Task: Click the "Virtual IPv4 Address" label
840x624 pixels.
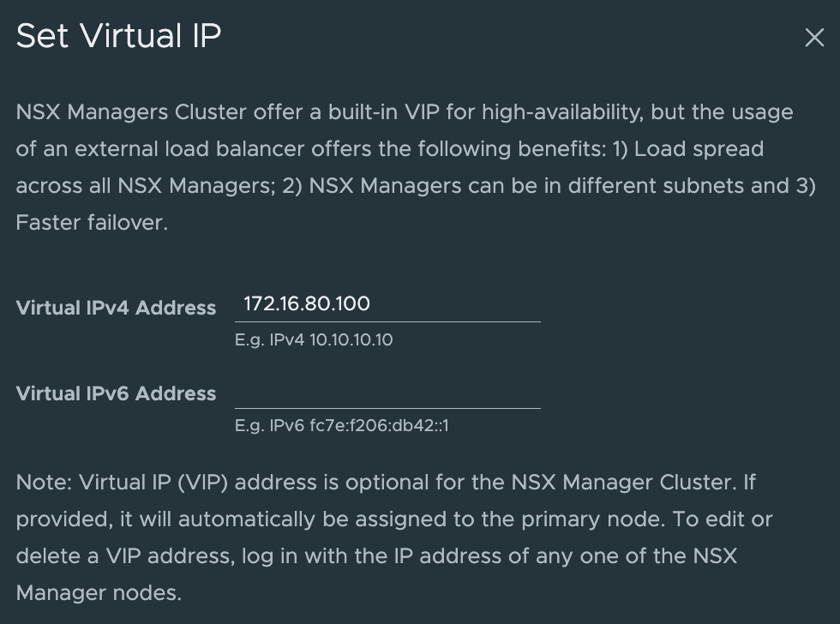Action: pos(116,308)
